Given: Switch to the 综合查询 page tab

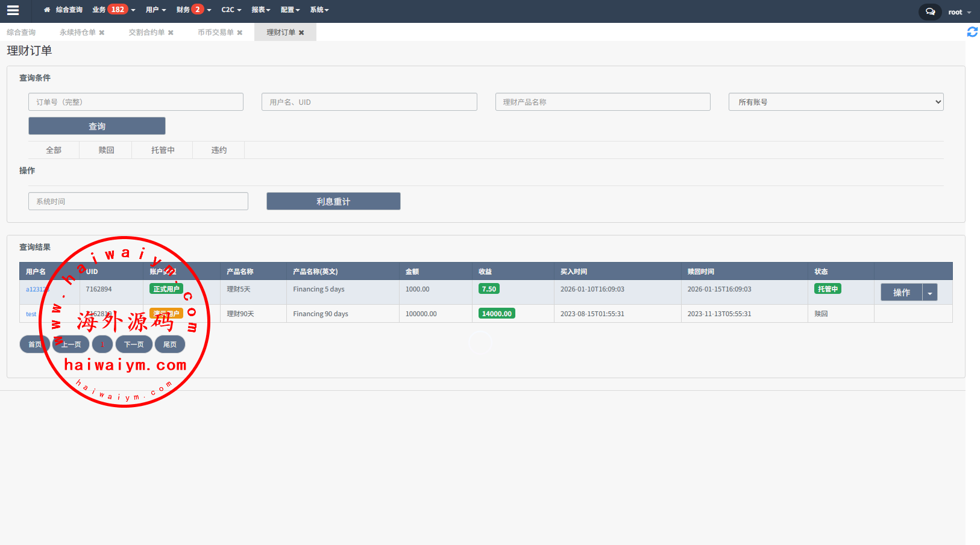Looking at the screenshot, I should coord(21,33).
